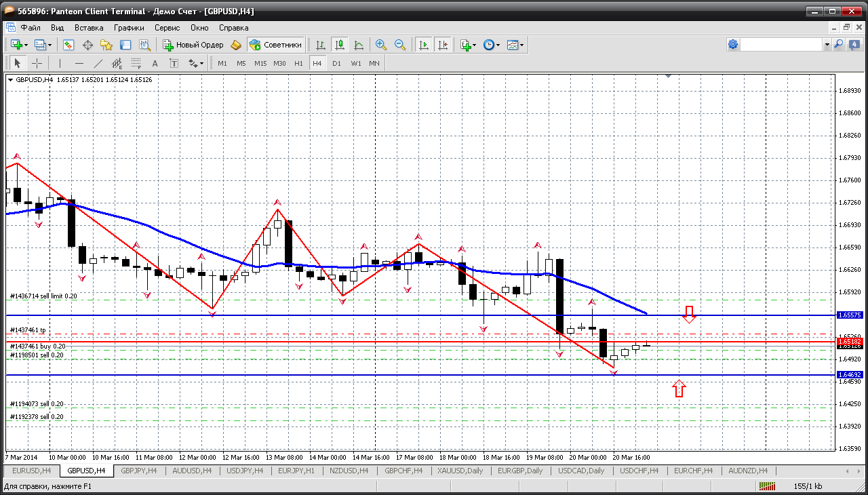Zoom out of the chart

pyautogui.click(x=400, y=45)
